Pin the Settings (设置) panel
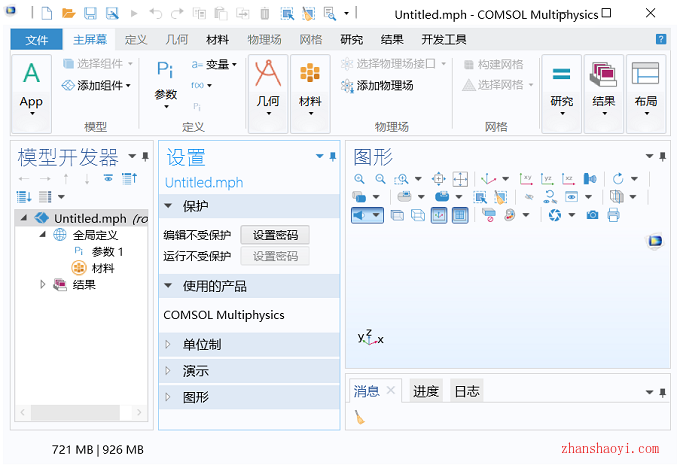The image size is (680, 465). coord(333,156)
